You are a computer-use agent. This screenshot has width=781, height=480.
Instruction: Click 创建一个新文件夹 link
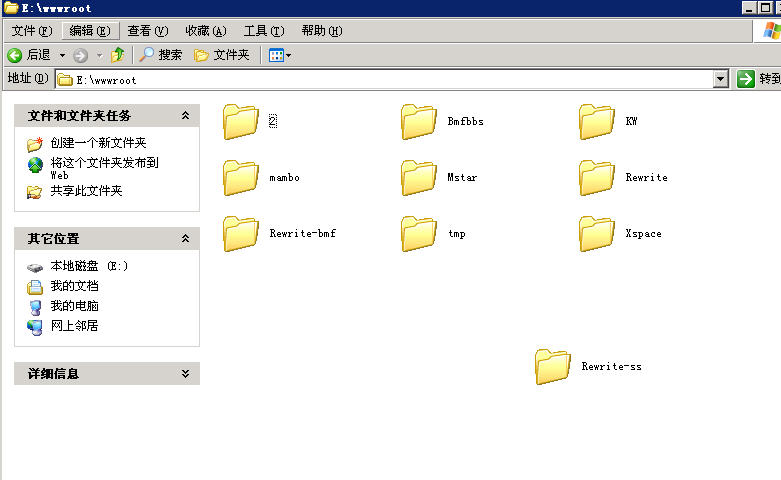[98, 144]
